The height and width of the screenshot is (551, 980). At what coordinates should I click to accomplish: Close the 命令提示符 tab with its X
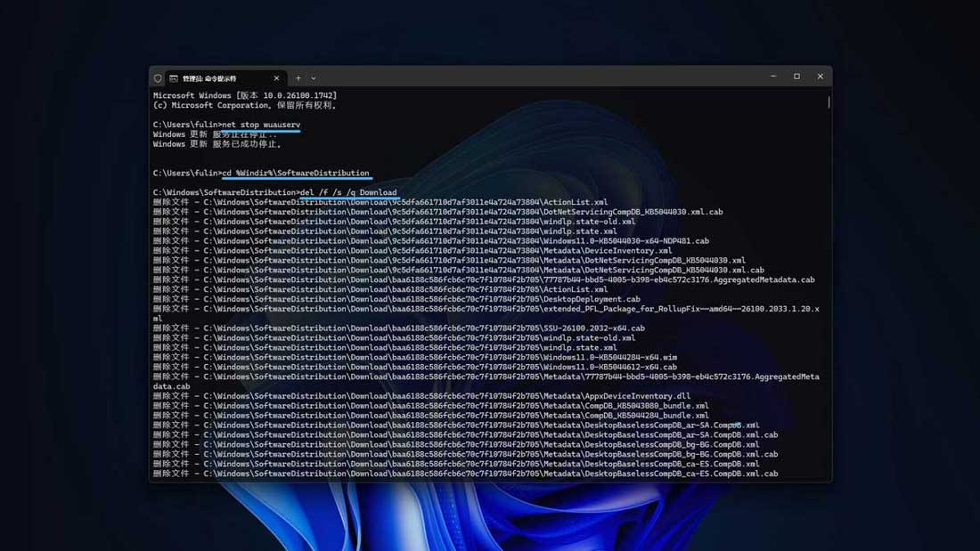277,77
